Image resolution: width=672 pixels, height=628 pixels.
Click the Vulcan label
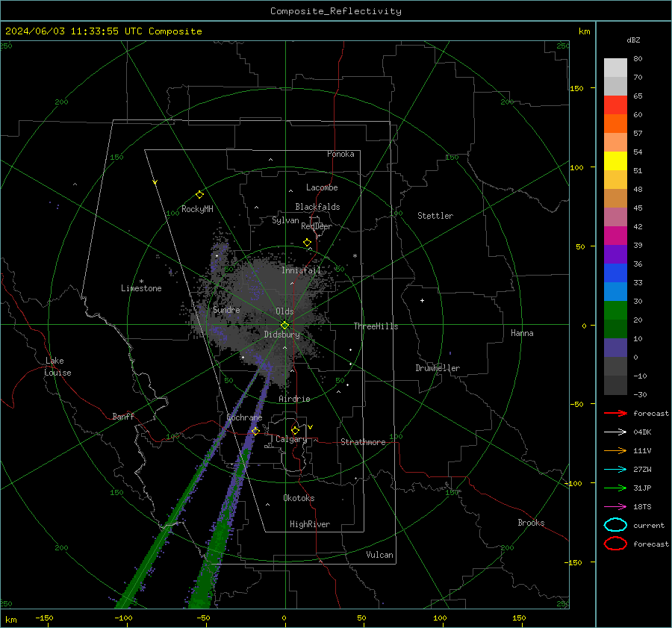click(x=379, y=555)
